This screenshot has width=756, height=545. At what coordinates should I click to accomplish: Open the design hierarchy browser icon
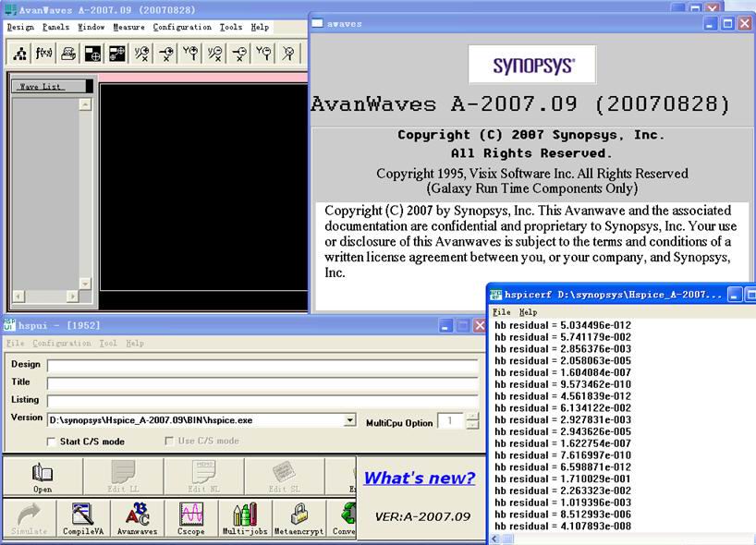tap(19, 53)
